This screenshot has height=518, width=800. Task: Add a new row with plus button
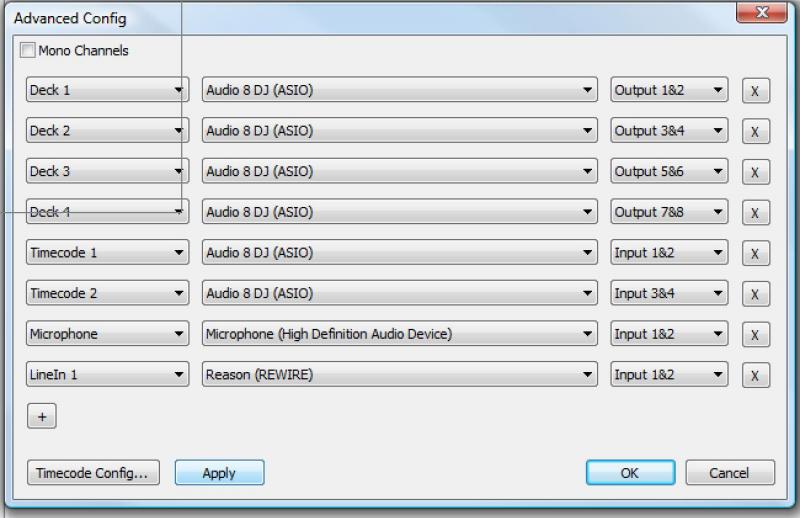pyautogui.click(x=42, y=417)
